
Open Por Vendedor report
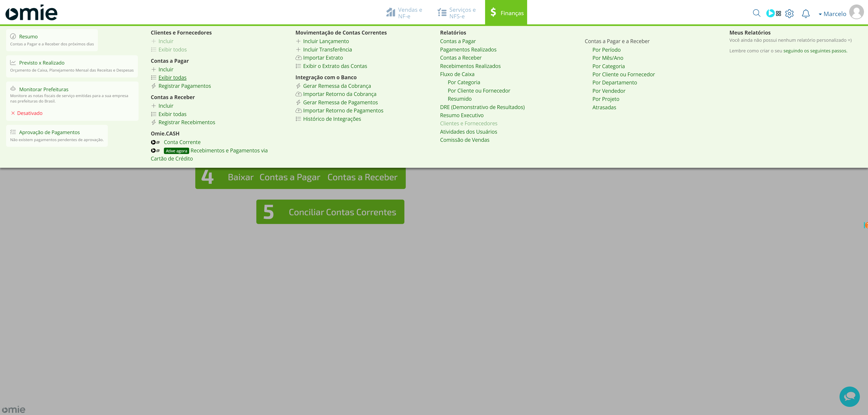pos(609,91)
